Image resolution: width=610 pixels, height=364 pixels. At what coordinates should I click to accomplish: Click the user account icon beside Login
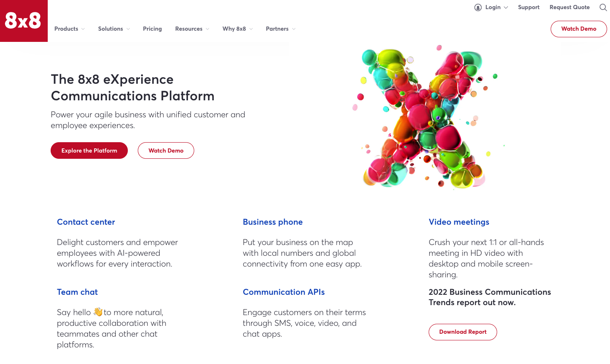pyautogui.click(x=478, y=7)
